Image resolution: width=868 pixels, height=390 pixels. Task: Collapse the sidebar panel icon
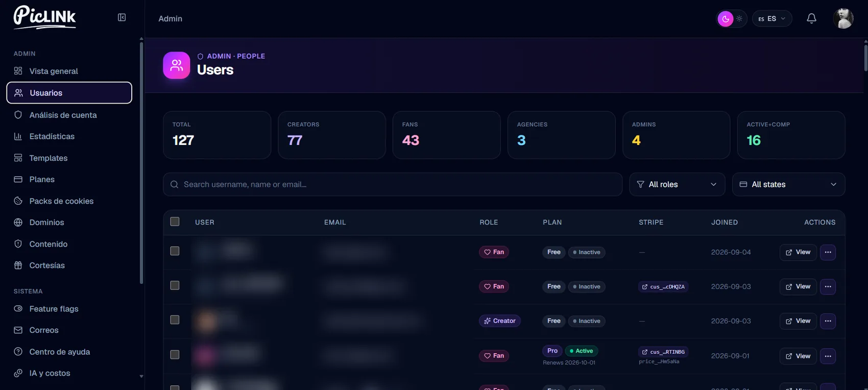tap(122, 17)
